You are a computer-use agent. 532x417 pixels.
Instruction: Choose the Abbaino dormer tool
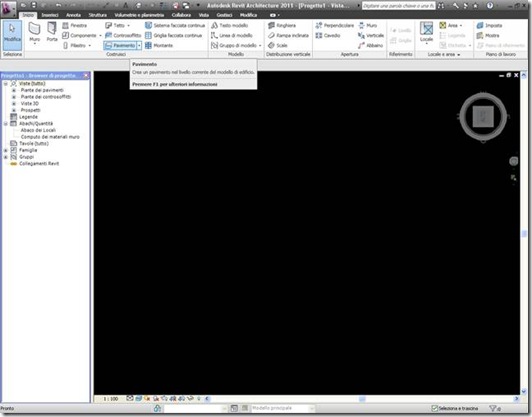click(x=370, y=45)
